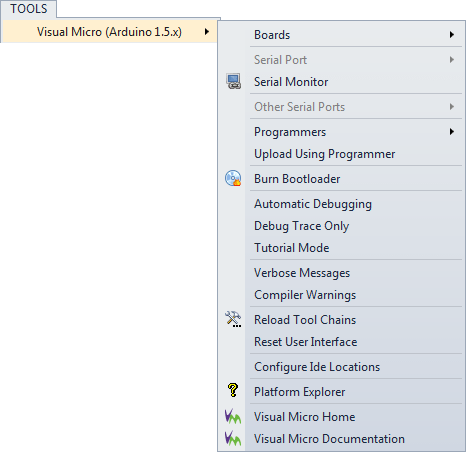Click the Reload Tool Chains hammer icon
Viewport: 466px width, 452px height.
coord(233,319)
